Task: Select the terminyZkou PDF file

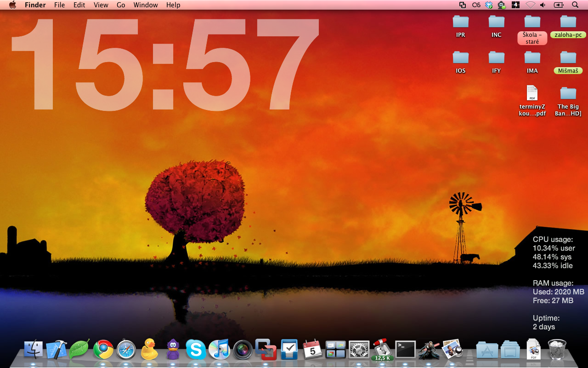Action: (x=532, y=93)
